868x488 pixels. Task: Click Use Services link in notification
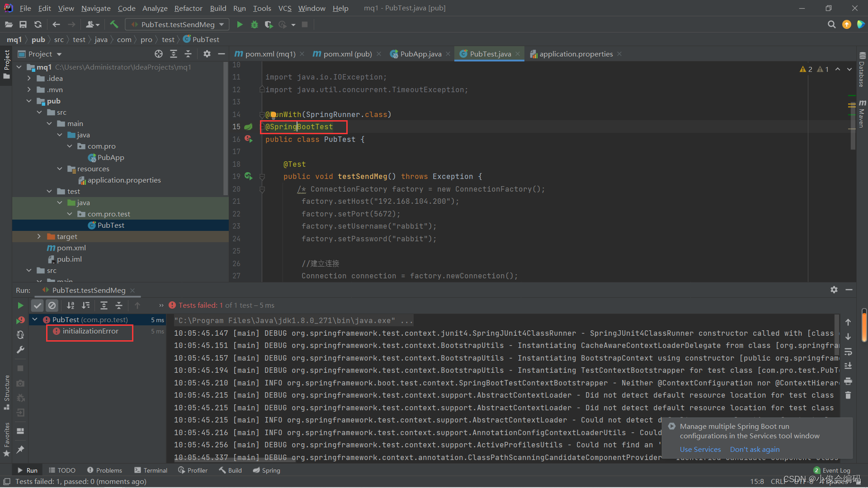pos(700,449)
